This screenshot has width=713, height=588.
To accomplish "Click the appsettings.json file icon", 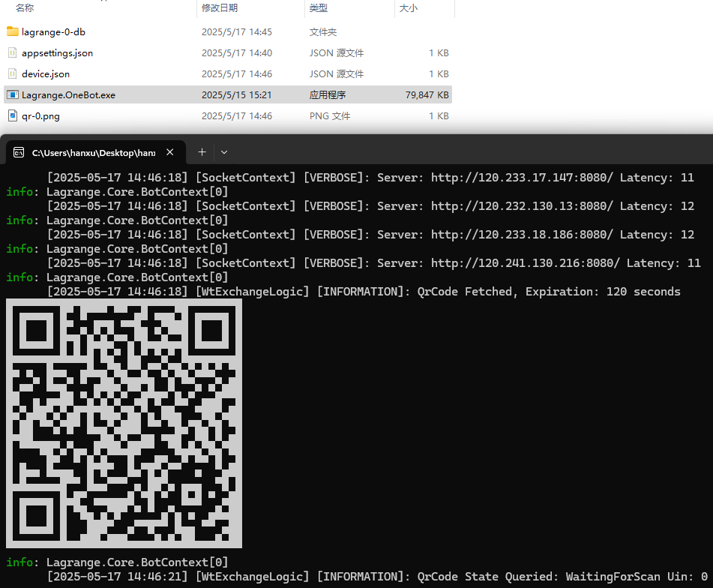I will coord(12,52).
